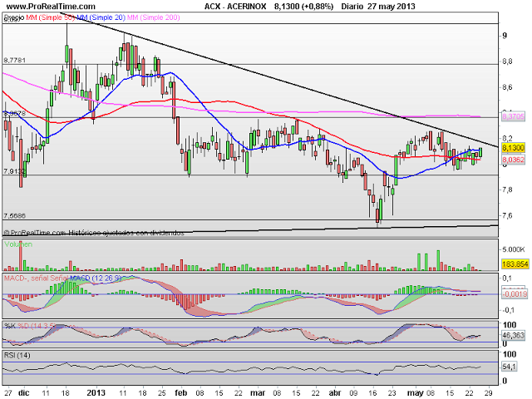Click the 46,363 stochastic value tag
The height and width of the screenshot is (399, 532).
tap(514, 335)
